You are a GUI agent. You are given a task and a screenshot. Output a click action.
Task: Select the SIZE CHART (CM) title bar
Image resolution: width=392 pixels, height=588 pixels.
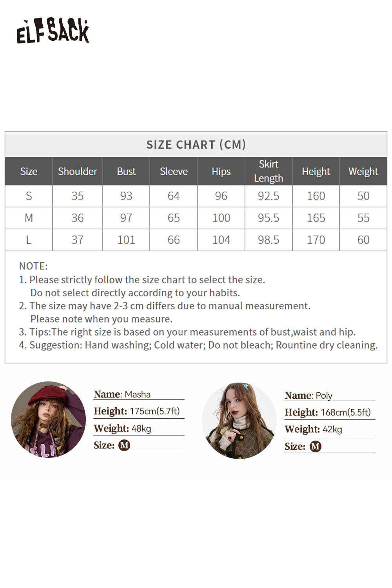coord(196,145)
